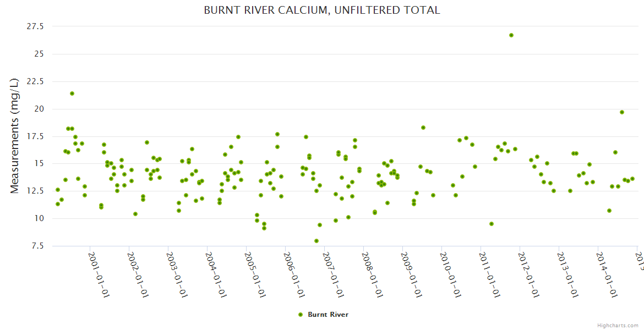Screen dimensions: 644x330
Task: Select the lowest data point near 7.9
Action: (316, 241)
